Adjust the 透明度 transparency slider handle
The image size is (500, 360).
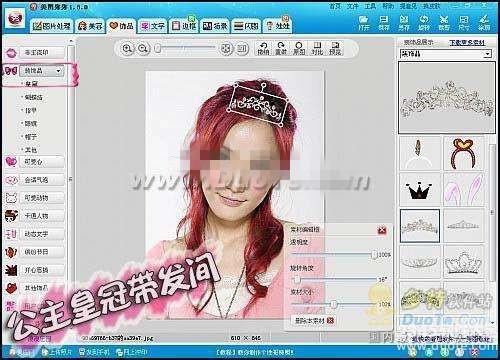click(x=374, y=255)
